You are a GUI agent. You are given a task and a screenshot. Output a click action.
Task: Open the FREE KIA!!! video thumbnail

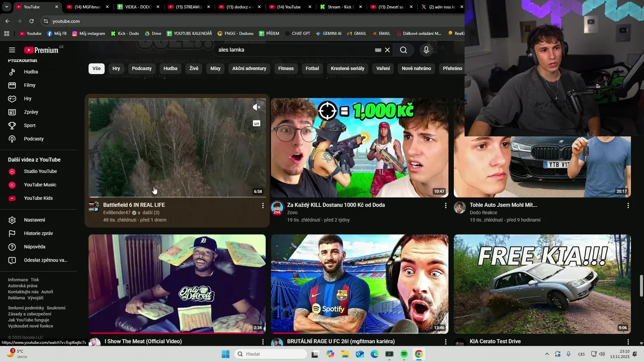[542, 284]
